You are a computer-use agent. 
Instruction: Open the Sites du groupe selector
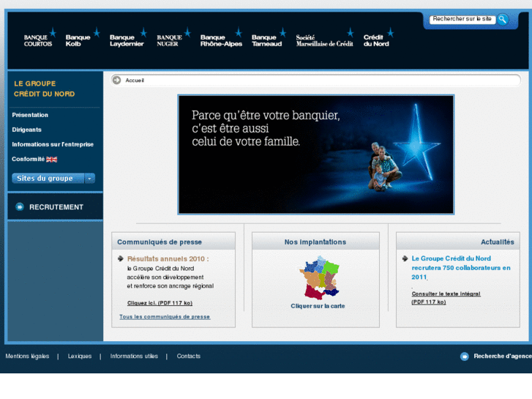click(x=53, y=179)
